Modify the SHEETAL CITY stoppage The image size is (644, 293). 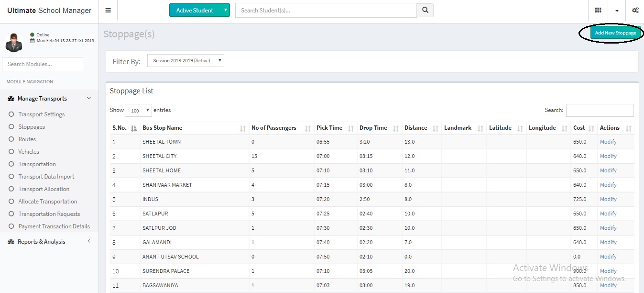(608, 156)
